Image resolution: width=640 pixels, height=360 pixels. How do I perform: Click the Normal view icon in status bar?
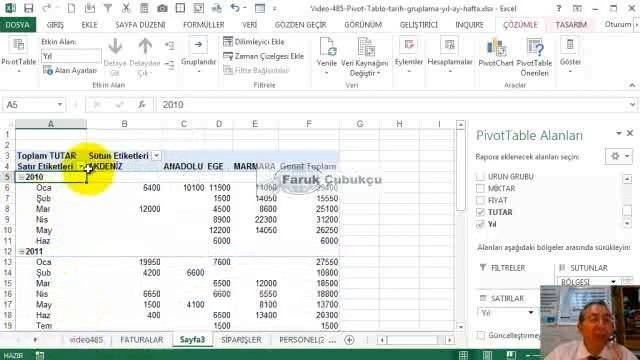(463, 355)
